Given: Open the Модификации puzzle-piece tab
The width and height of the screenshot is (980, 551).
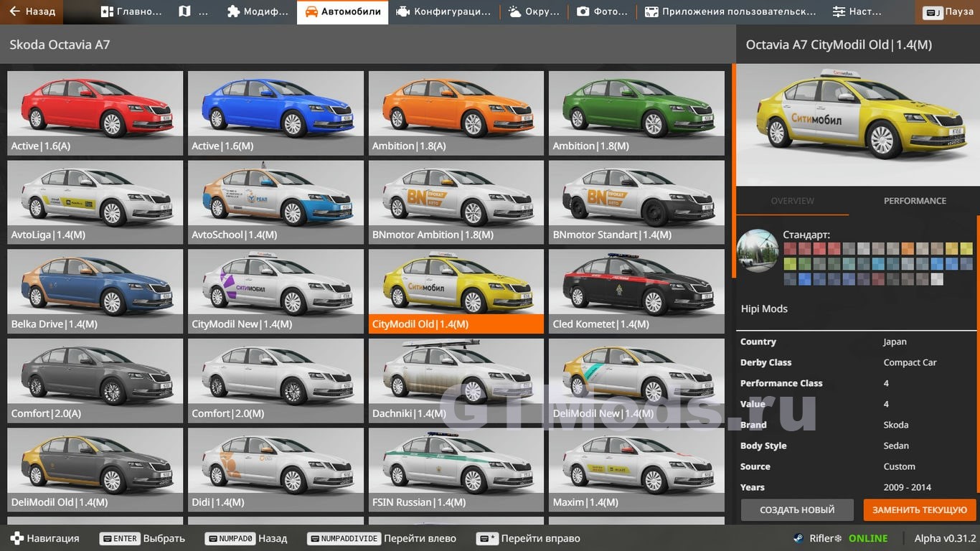Looking at the screenshot, I should [x=258, y=11].
